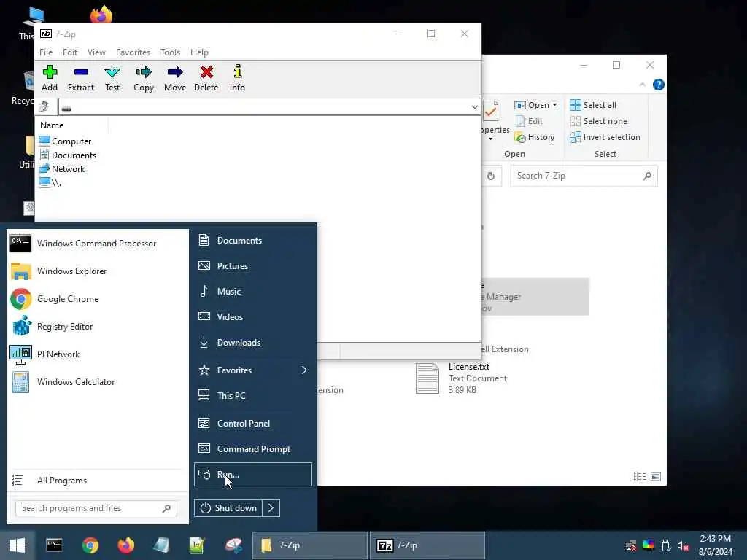Open Registry Editor from Start menu

point(97,327)
